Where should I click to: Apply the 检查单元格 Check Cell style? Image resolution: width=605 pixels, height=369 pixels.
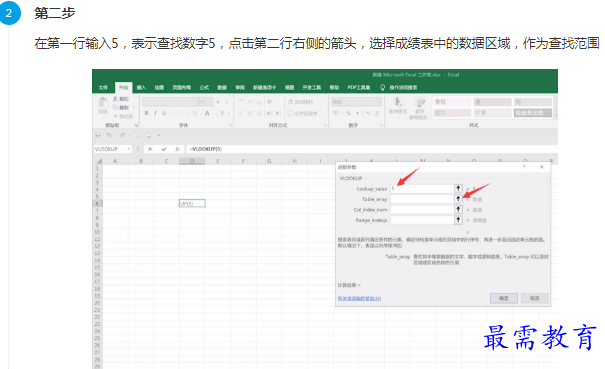532,113
